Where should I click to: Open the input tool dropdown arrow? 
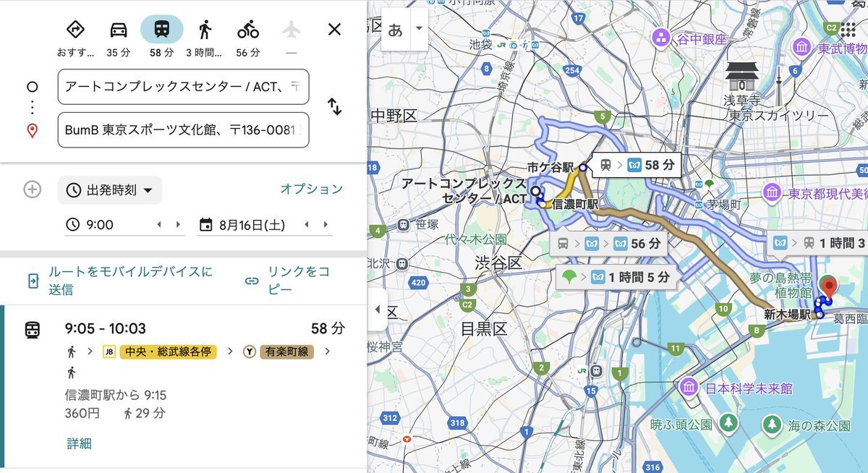(x=418, y=30)
